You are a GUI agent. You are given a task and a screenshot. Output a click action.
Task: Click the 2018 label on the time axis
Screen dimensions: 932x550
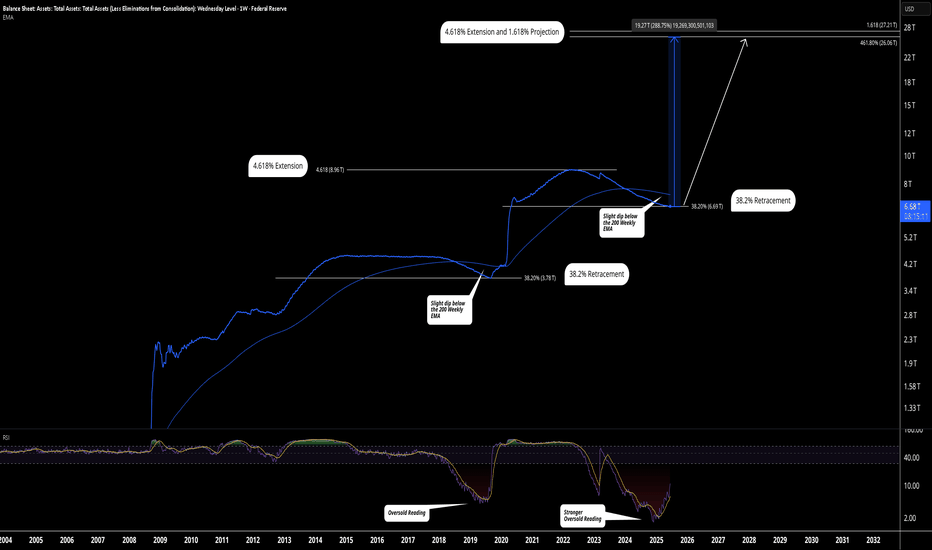(439, 540)
